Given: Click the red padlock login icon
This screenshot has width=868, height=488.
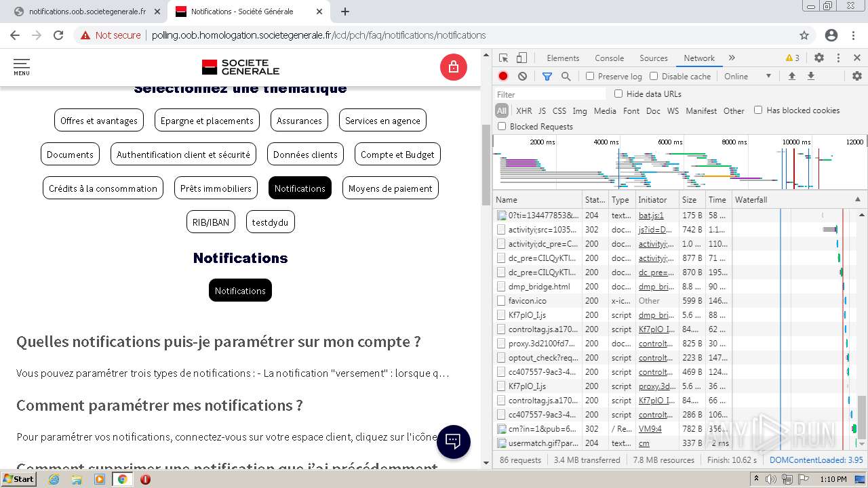Looking at the screenshot, I should point(453,67).
